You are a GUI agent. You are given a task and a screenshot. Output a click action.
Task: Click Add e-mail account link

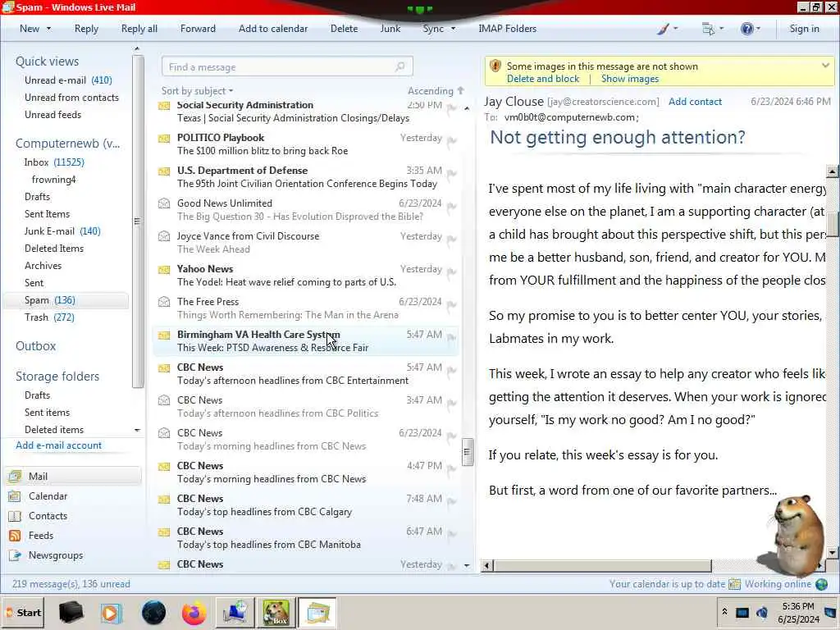[59, 445]
